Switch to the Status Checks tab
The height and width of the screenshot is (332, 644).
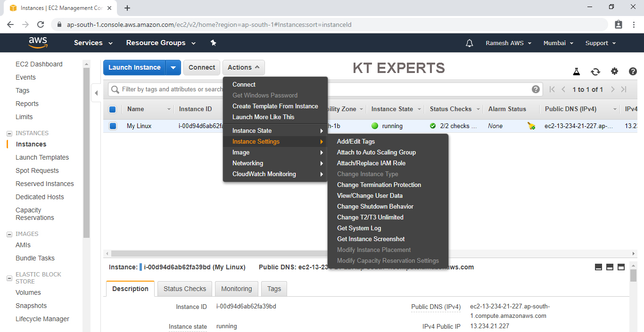[x=185, y=289]
